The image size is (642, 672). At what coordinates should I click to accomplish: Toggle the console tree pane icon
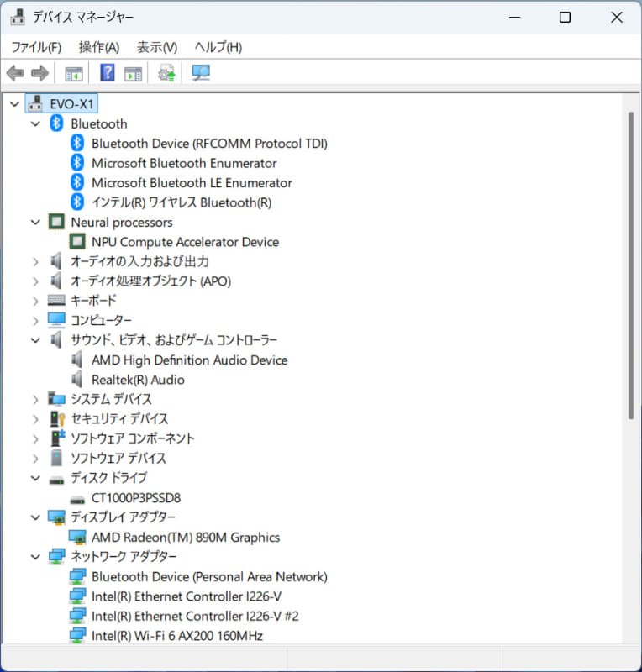[74, 73]
